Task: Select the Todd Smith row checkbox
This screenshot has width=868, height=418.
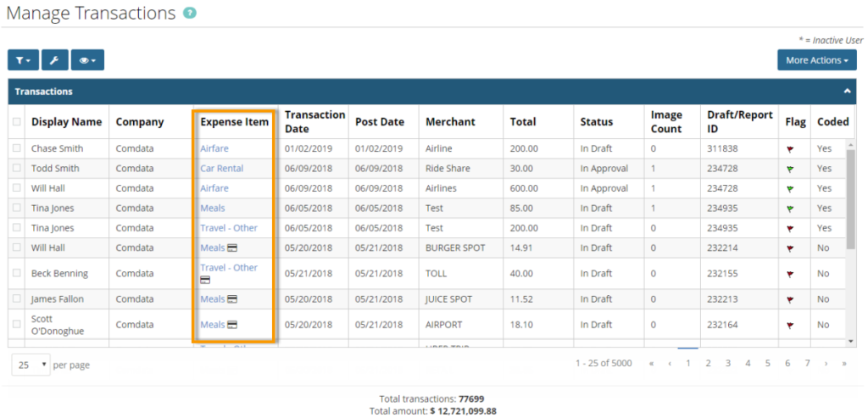Action: [17, 169]
